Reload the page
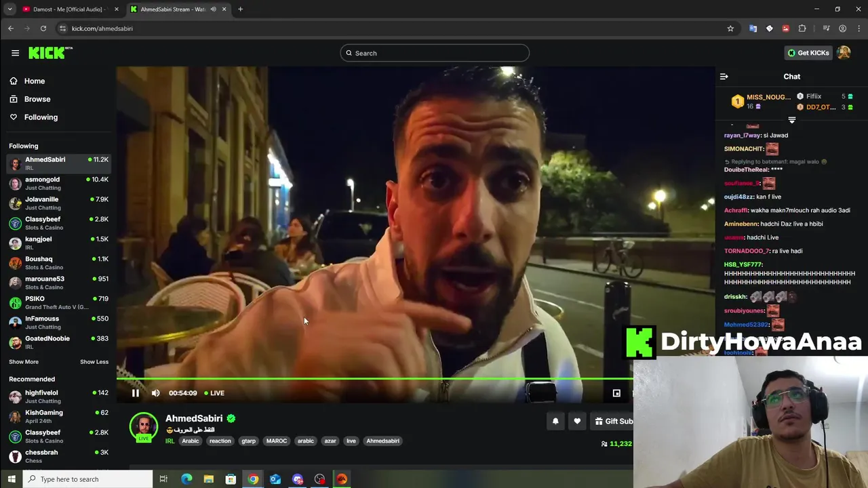The height and width of the screenshot is (488, 868). pos(43,28)
